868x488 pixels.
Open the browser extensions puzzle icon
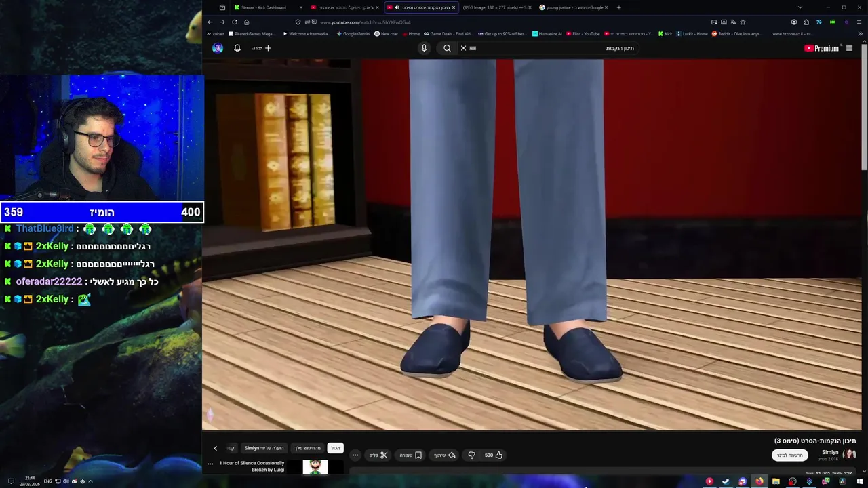point(806,22)
